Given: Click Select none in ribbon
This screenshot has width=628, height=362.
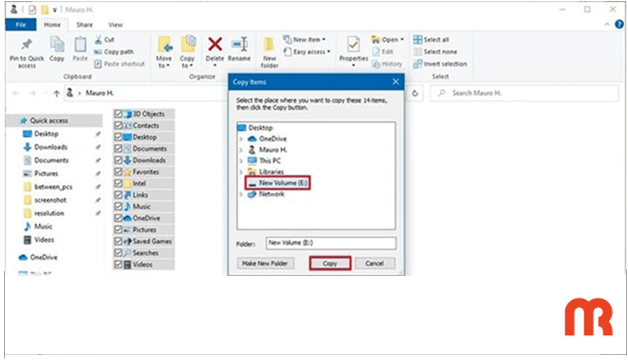Looking at the screenshot, I should click(x=435, y=52).
